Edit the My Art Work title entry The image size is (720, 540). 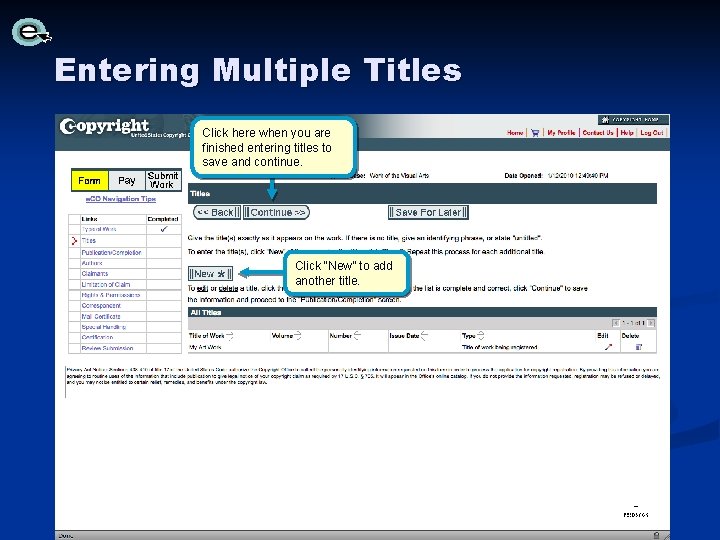coord(608,347)
